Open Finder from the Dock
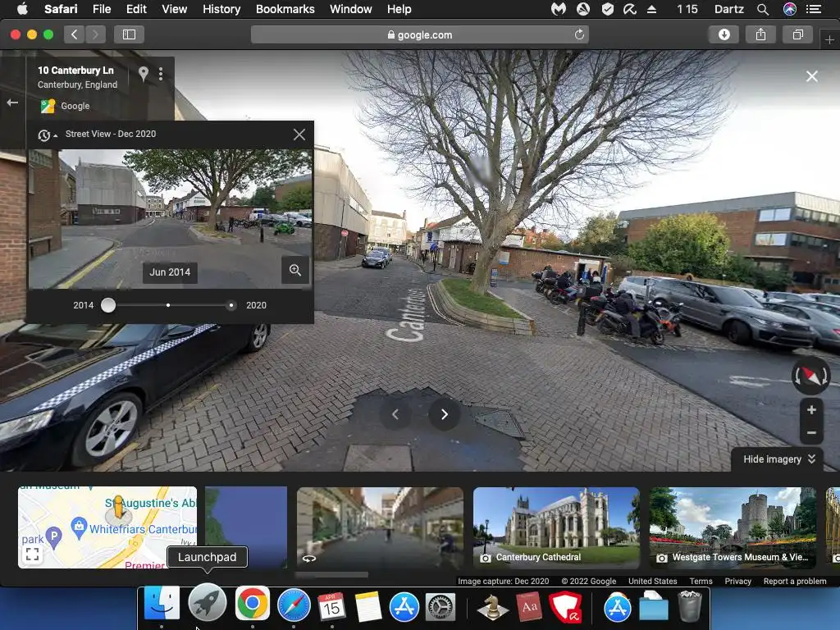 [162, 604]
